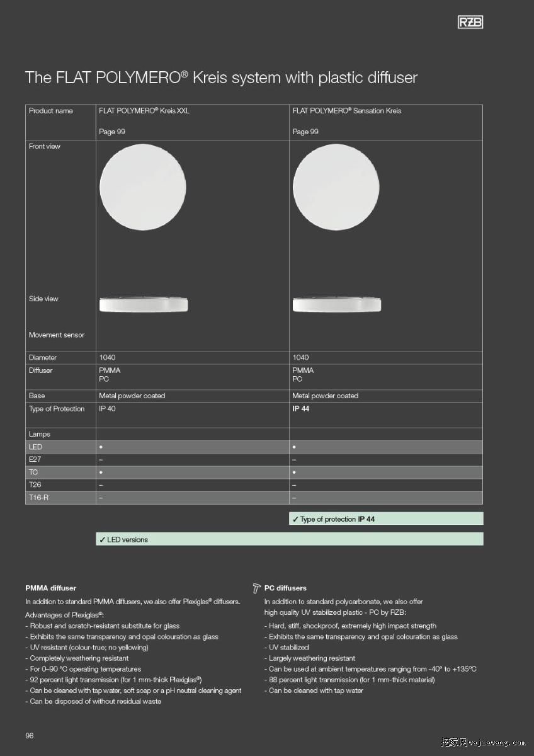534x756 pixels.
Task: Click '88 percent light transmission' line
Action: [349, 680]
